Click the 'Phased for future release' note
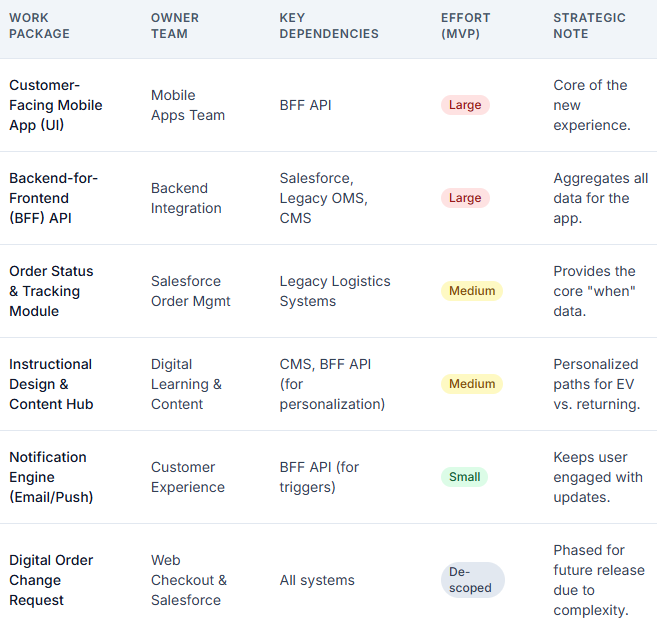This screenshot has width=657, height=622. 599,581
